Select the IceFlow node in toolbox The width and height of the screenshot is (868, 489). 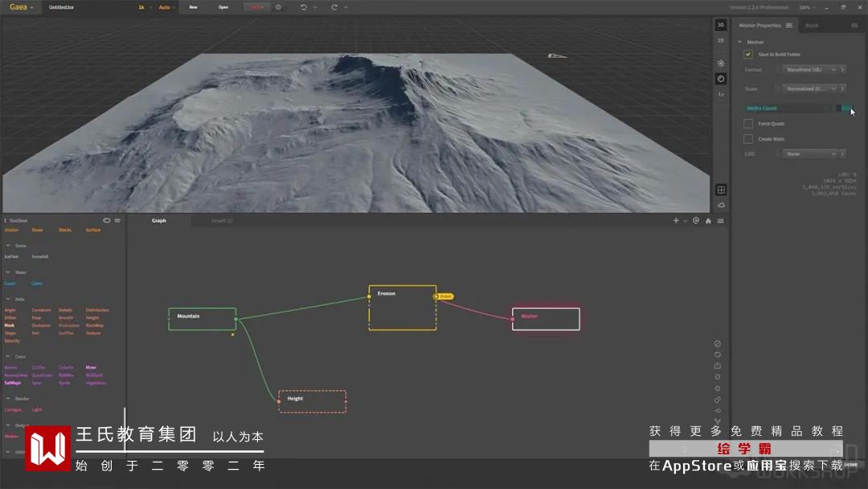(x=11, y=257)
